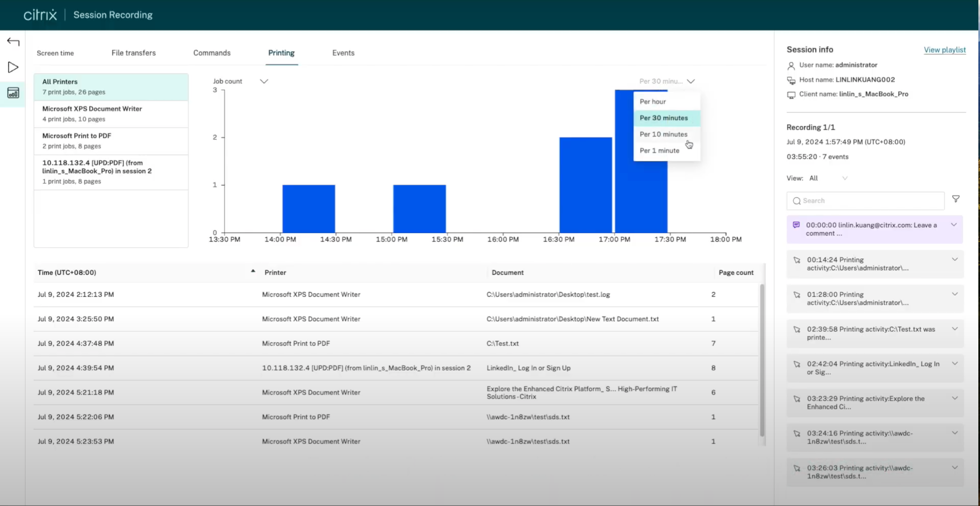Open the View All dropdown

click(828, 178)
